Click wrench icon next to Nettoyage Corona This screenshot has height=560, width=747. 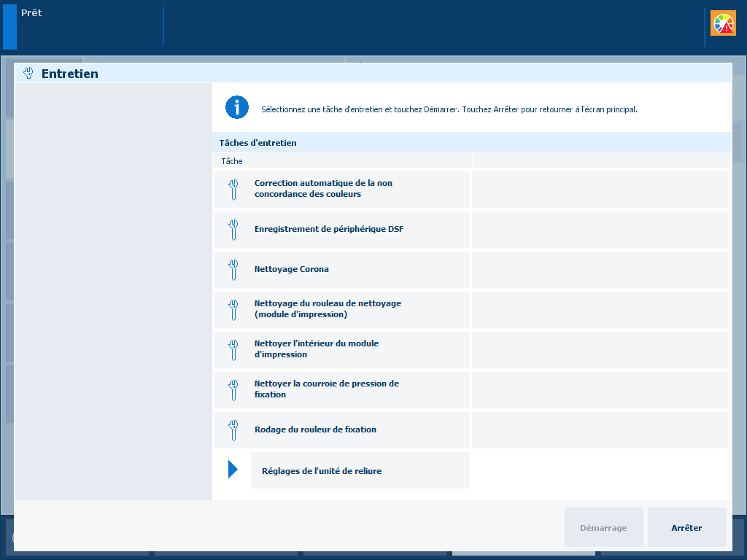click(x=233, y=270)
